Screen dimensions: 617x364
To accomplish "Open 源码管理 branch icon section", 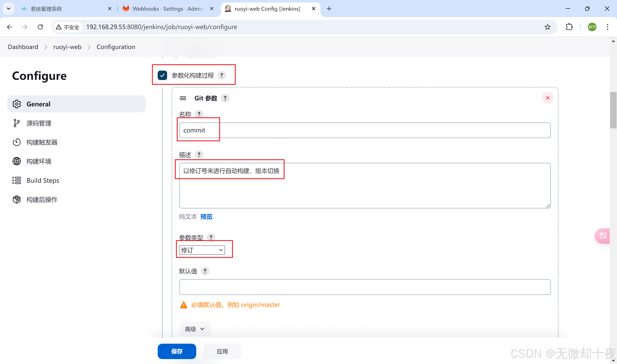I will [17, 123].
